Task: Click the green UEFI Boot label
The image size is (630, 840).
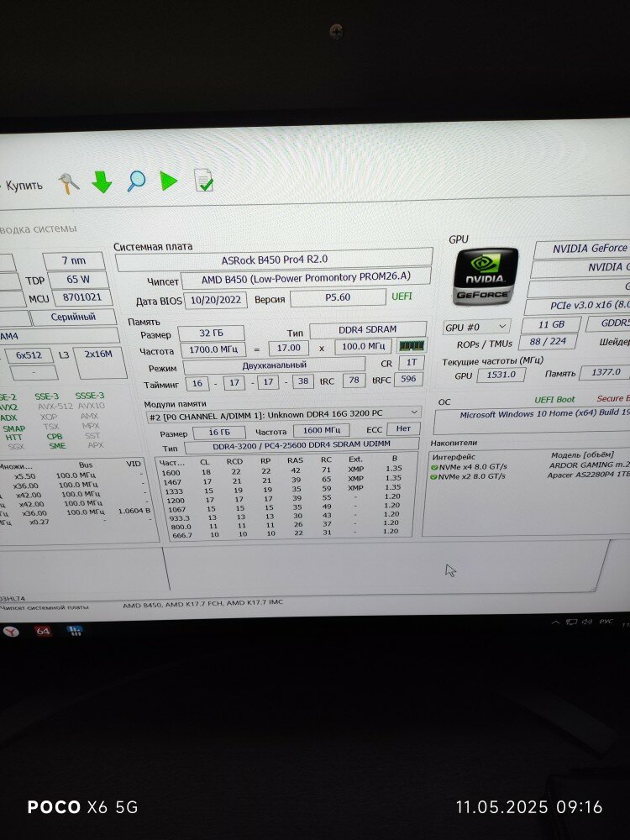Action: [554, 400]
